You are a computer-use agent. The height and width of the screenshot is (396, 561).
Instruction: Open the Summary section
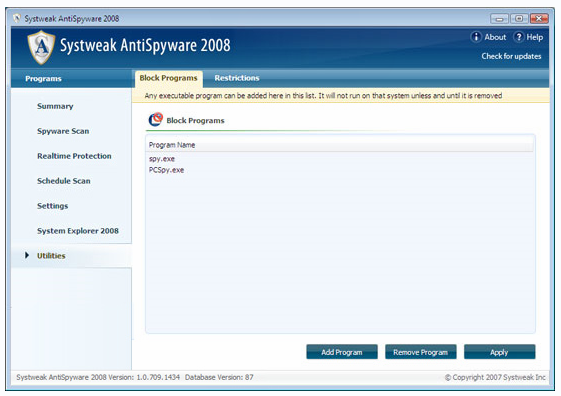55,106
